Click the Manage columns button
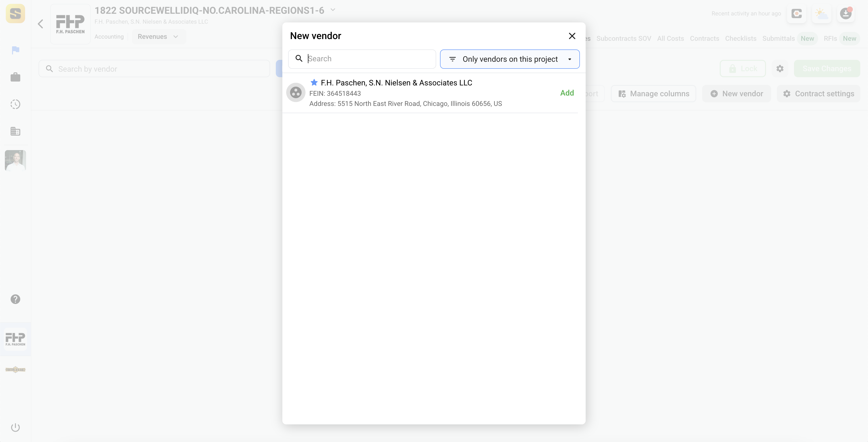 (654, 94)
